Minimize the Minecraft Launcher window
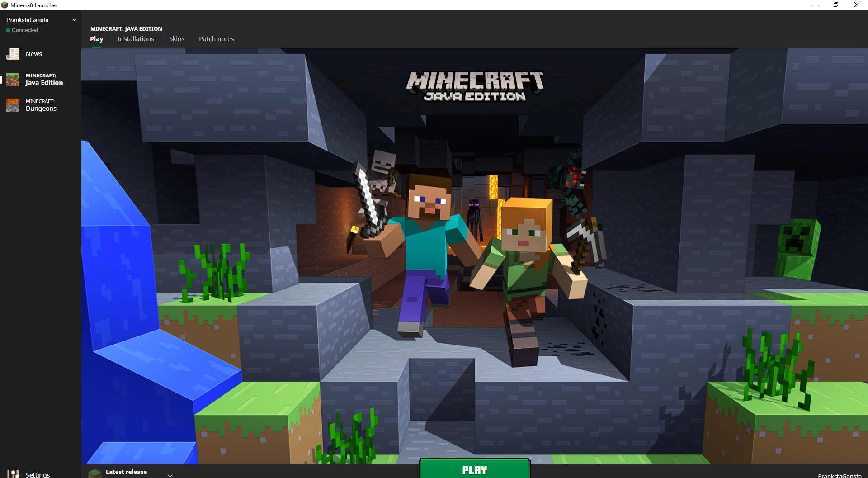 [816, 5]
